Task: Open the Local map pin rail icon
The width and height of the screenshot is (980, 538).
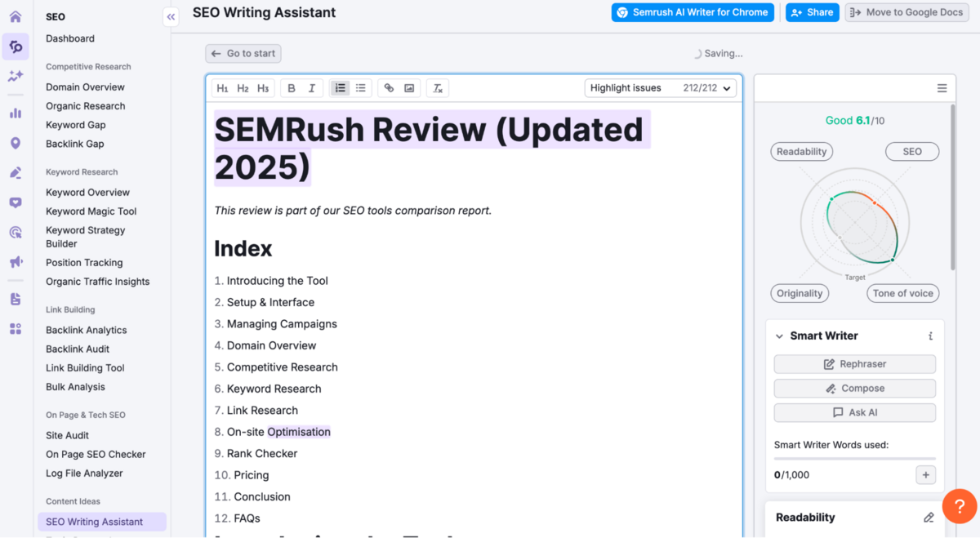Action: tap(15, 143)
